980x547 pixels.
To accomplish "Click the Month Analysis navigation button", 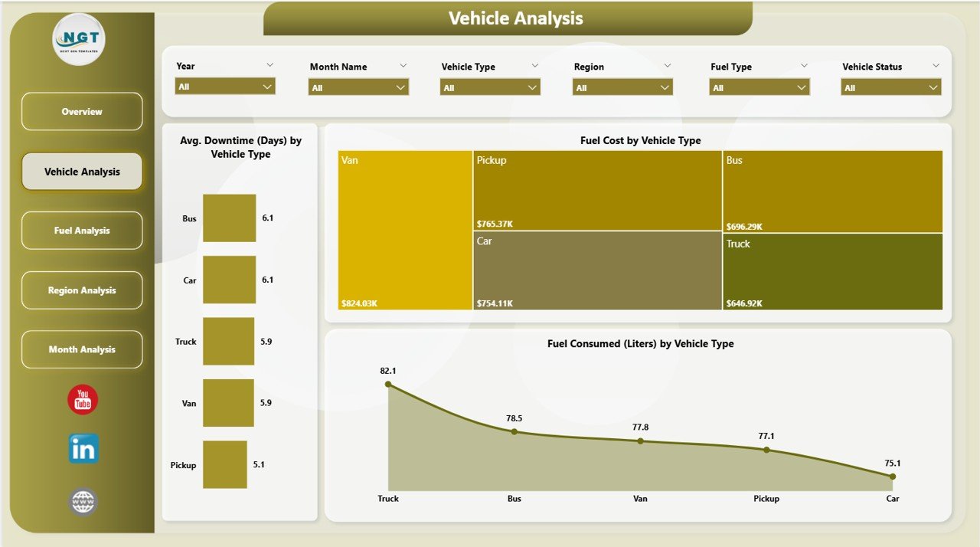I will (x=82, y=349).
